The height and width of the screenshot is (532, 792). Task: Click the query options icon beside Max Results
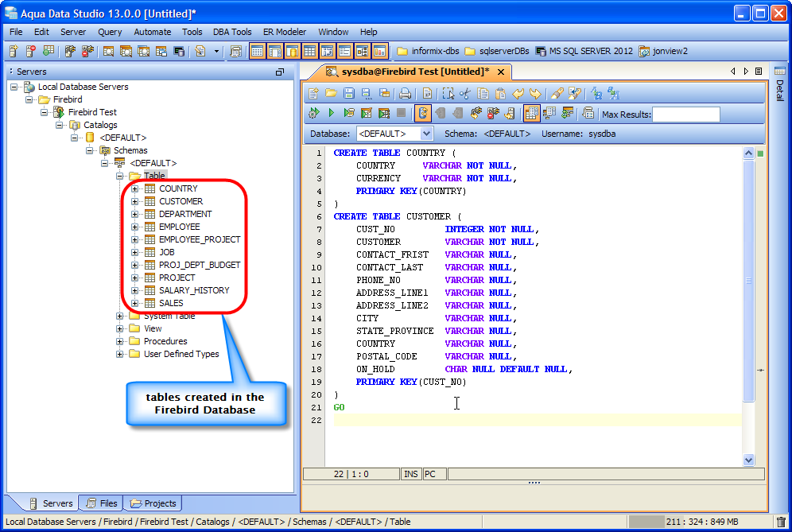tap(588, 113)
